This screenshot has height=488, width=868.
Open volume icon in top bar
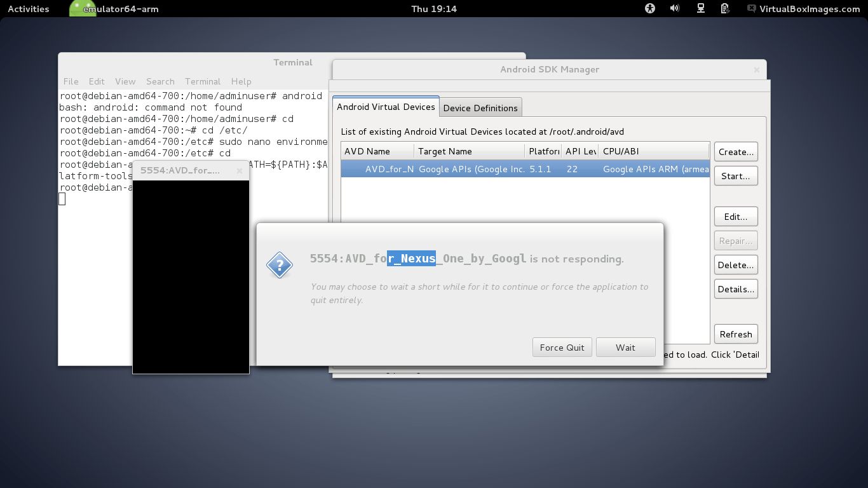coord(675,9)
